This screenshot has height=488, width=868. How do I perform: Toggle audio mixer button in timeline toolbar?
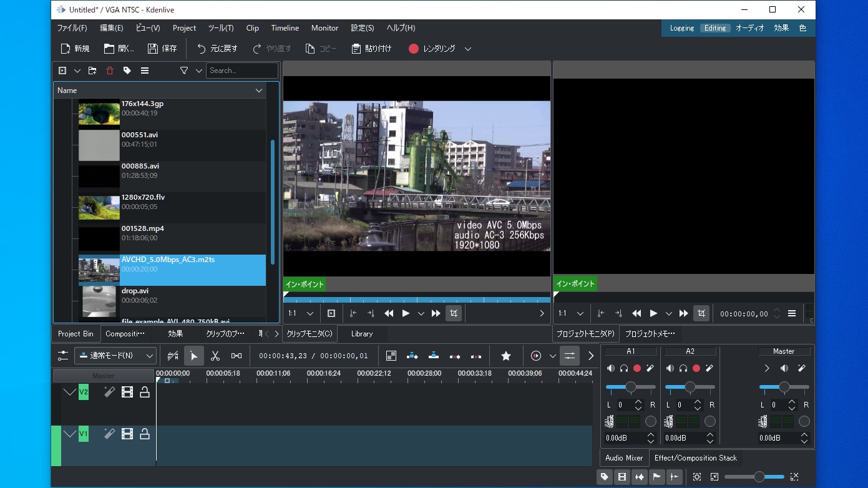[x=570, y=356]
